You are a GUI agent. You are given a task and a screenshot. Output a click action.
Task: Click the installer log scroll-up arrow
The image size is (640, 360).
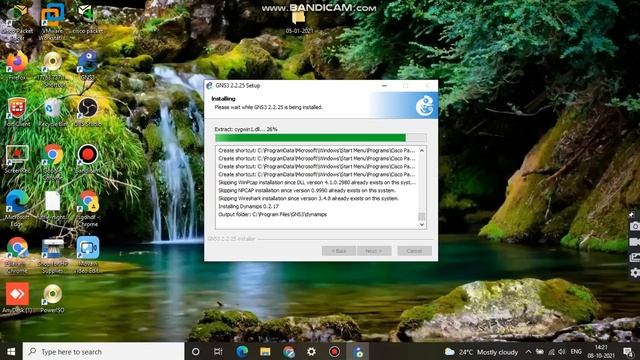tap(422, 151)
